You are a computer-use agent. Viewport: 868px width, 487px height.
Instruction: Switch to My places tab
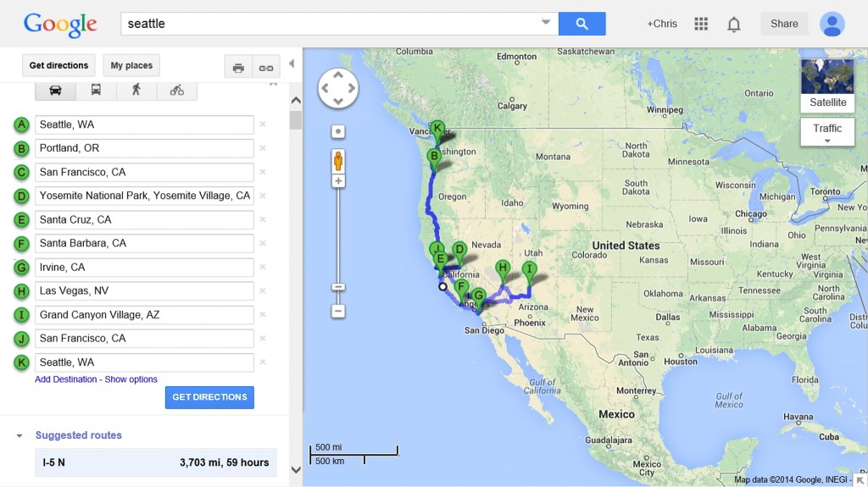tap(131, 65)
